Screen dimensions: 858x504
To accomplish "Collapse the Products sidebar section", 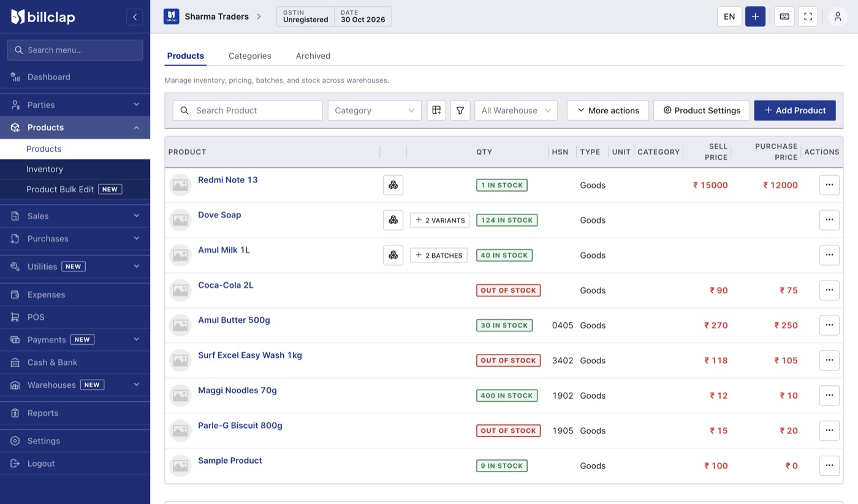I will pos(75,127).
